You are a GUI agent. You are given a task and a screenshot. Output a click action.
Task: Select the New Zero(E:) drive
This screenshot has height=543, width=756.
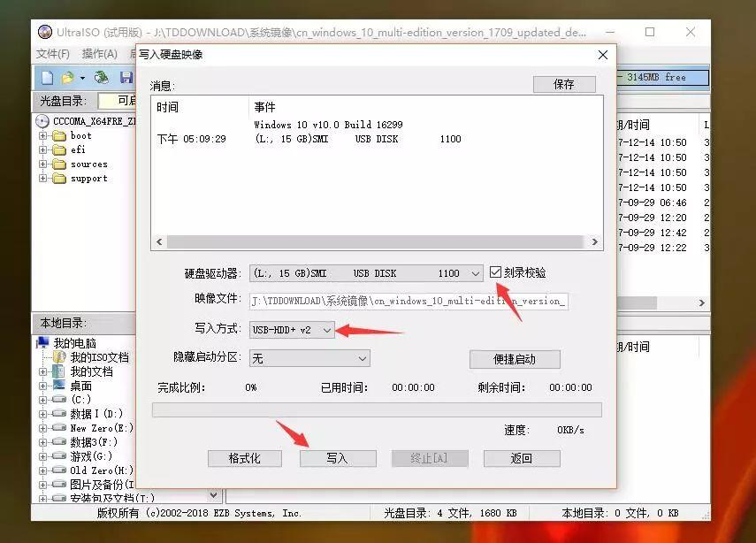[x=102, y=428]
